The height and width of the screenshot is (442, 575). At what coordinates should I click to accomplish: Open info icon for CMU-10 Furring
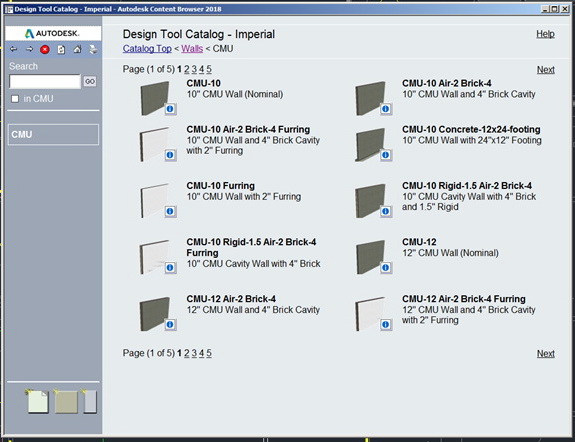(170, 211)
